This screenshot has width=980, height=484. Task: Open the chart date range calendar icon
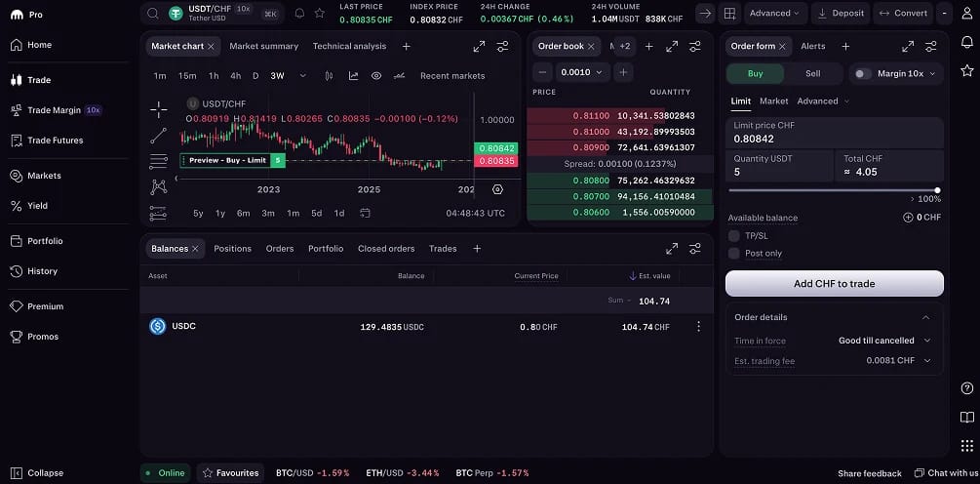pos(366,214)
